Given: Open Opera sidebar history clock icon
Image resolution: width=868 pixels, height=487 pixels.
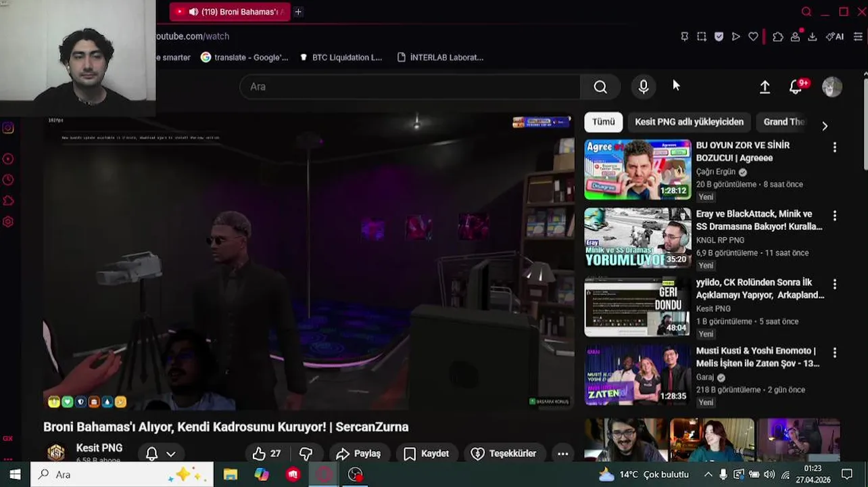Looking at the screenshot, I should pos(8,180).
